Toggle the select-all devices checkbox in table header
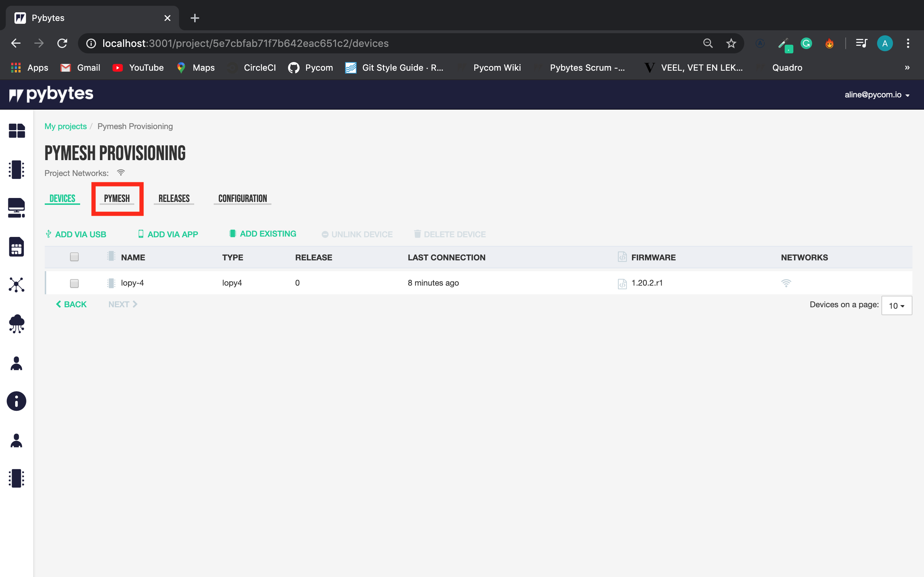Viewport: 924px width, 577px height. coord(74,257)
